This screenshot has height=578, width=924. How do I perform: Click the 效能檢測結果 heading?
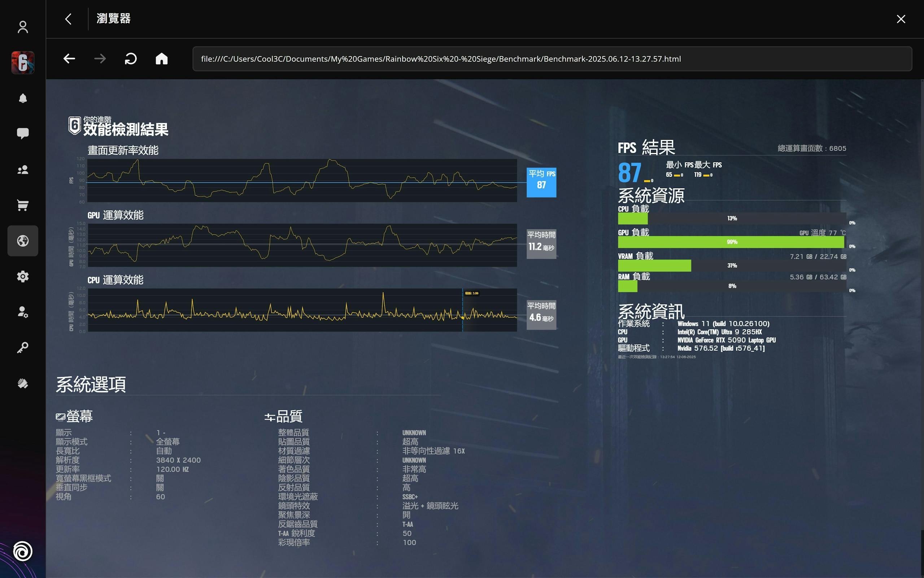pyautogui.click(x=126, y=130)
